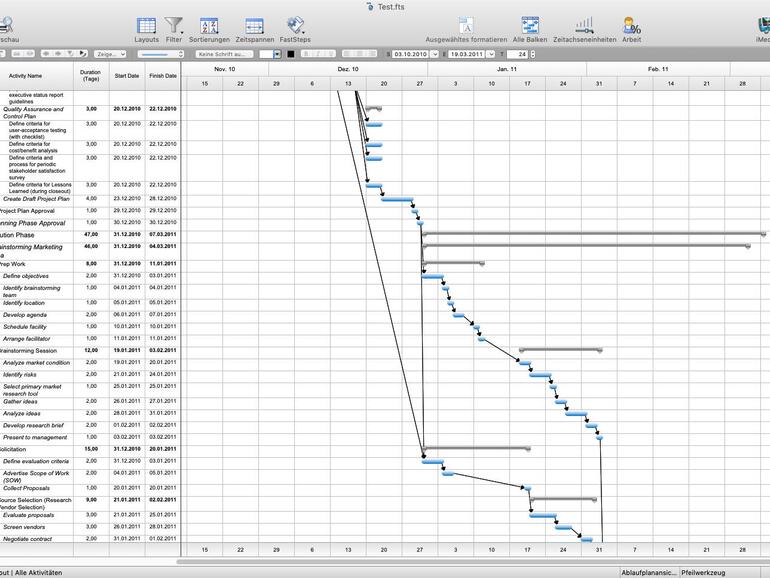Image resolution: width=770 pixels, height=578 pixels.
Task: Click the Execution Phase gray summary bar
Action: [x=593, y=234]
